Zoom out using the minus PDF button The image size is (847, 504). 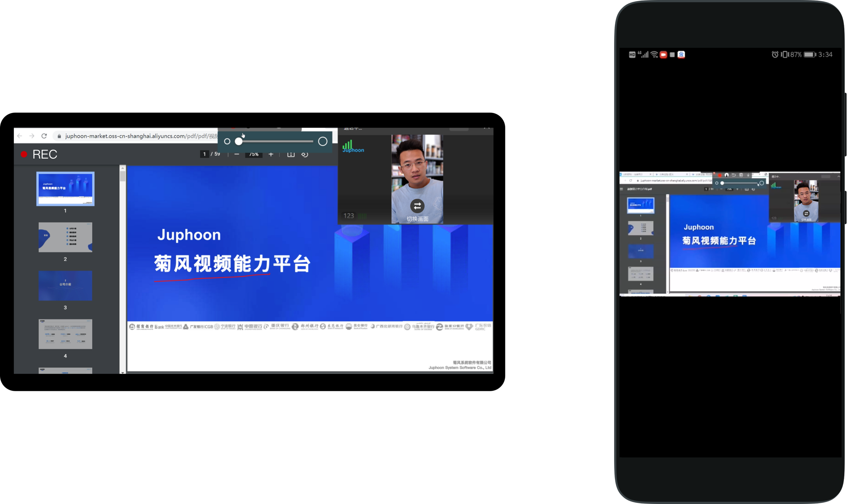[x=237, y=154]
